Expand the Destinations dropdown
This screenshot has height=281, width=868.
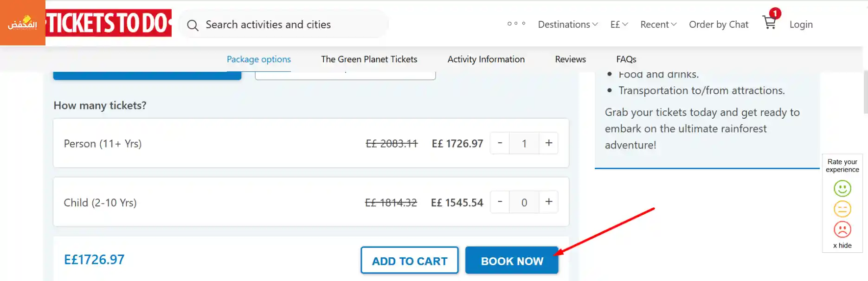point(568,25)
